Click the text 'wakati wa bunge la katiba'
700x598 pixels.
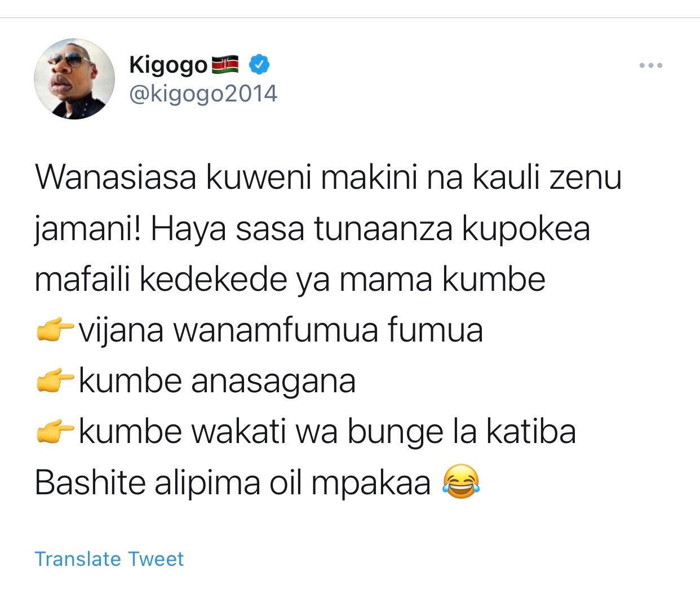tap(384, 432)
